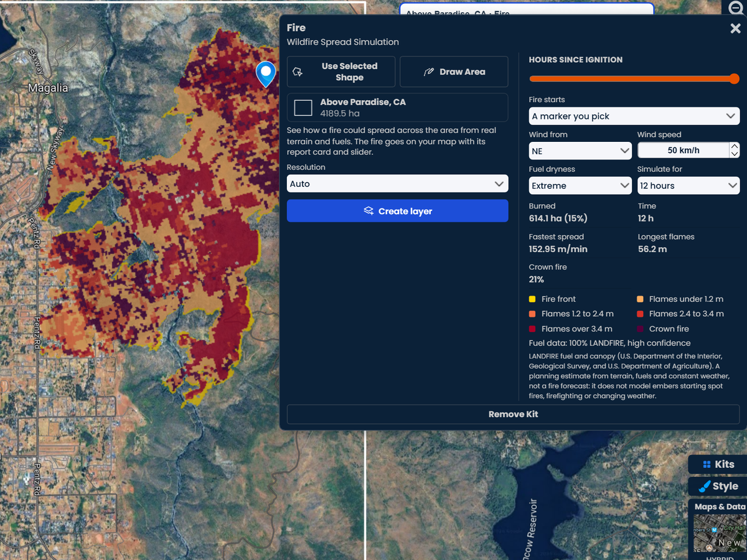This screenshot has width=747, height=560.
Task: Click the Flames over 3.4 m legend swatch
Action: (x=532, y=329)
